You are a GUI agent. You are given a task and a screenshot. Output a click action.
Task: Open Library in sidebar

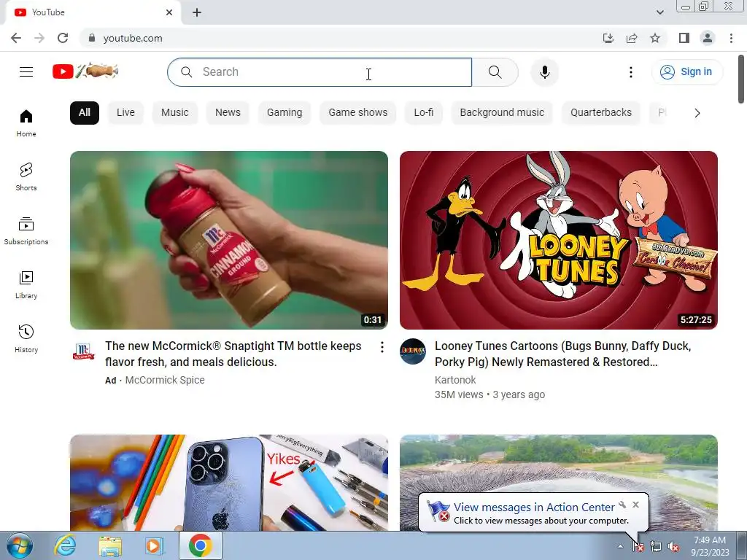pyautogui.click(x=26, y=284)
